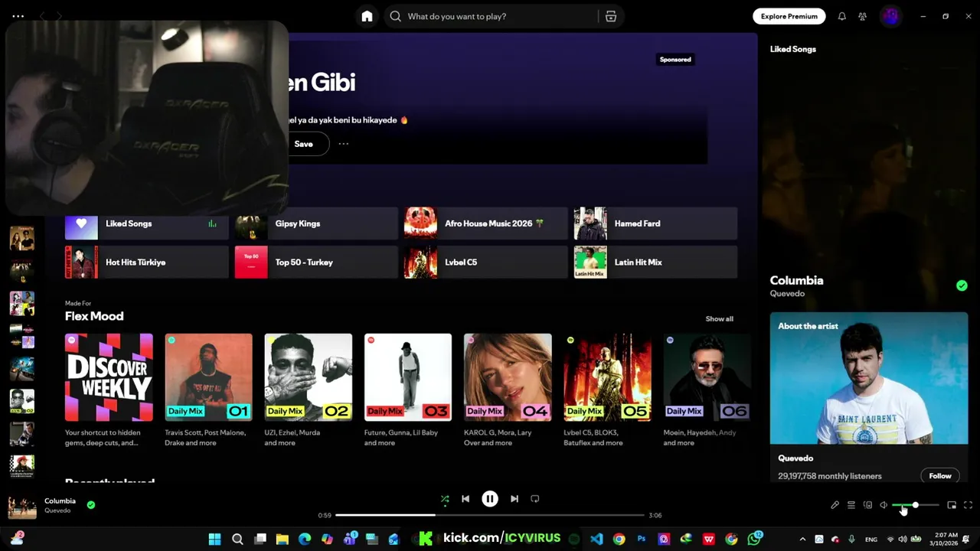Click 'Quevedo' under Columbia in bottom bar
Screen dimensions: 980x551
[x=57, y=510]
